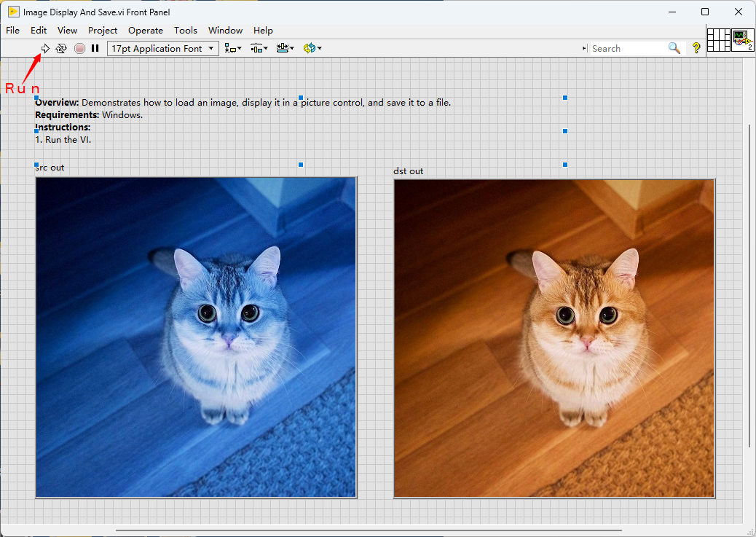Open the Resize Objects dropdown
This screenshot has width=756, height=537.
click(x=286, y=49)
